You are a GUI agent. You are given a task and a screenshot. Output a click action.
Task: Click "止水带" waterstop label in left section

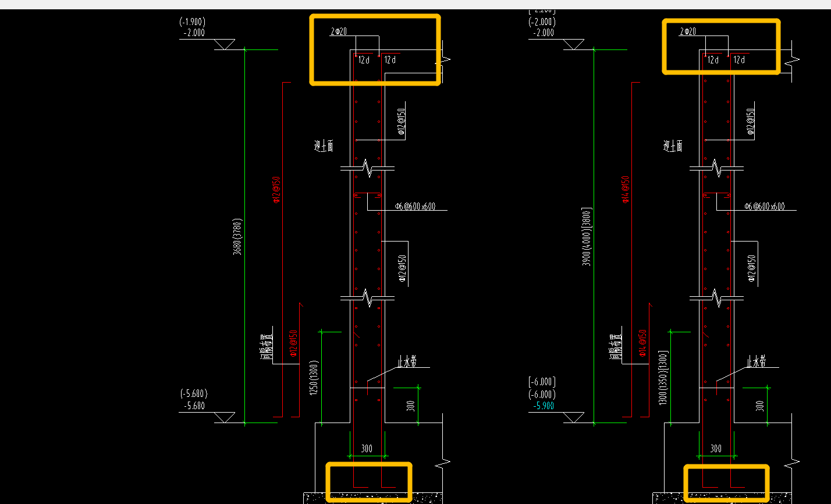[407, 363]
